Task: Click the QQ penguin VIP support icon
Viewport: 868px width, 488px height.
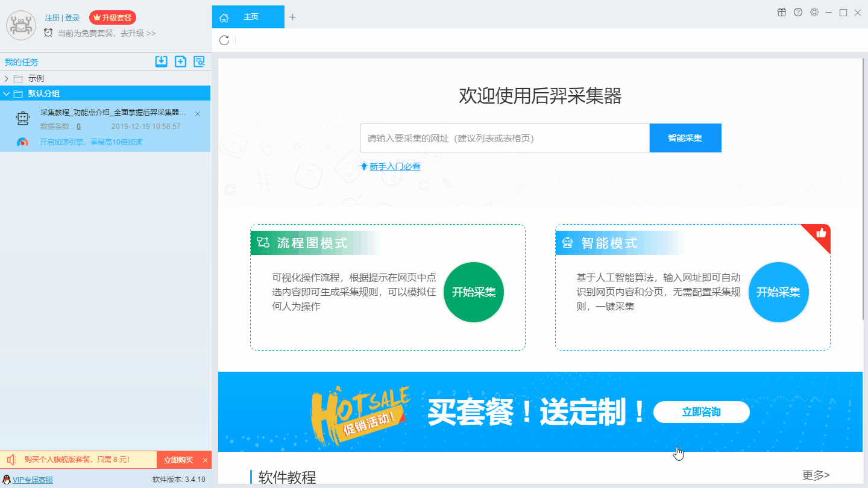Action: [7, 480]
